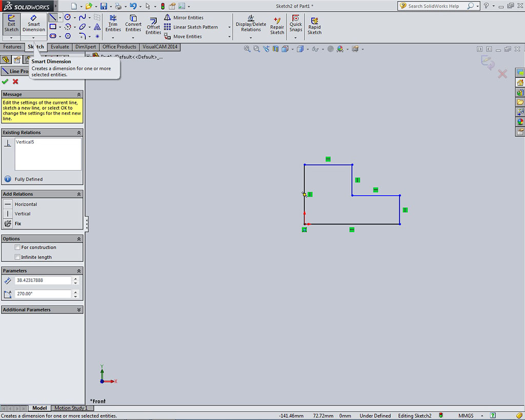
Task: Open the Display/Delete Relations dropdown arrow
Action: [251, 37]
